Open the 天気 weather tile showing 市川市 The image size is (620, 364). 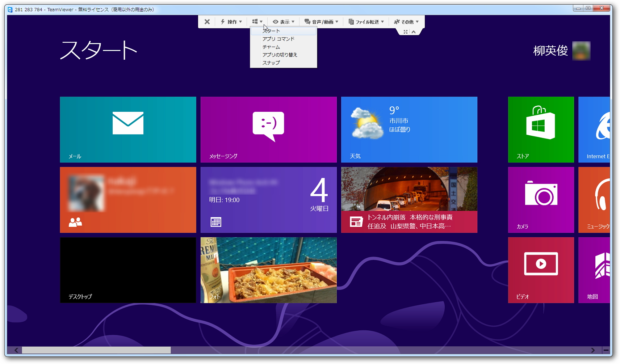tap(409, 129)
